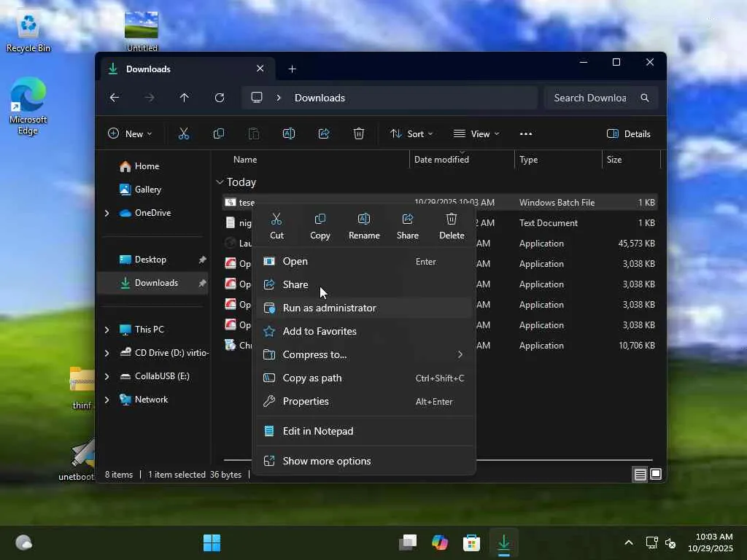The image size is (747, 560).
Task: Open Microsoft Store from the taskbar
Action: pyautogui.click(x=471, y=543)
